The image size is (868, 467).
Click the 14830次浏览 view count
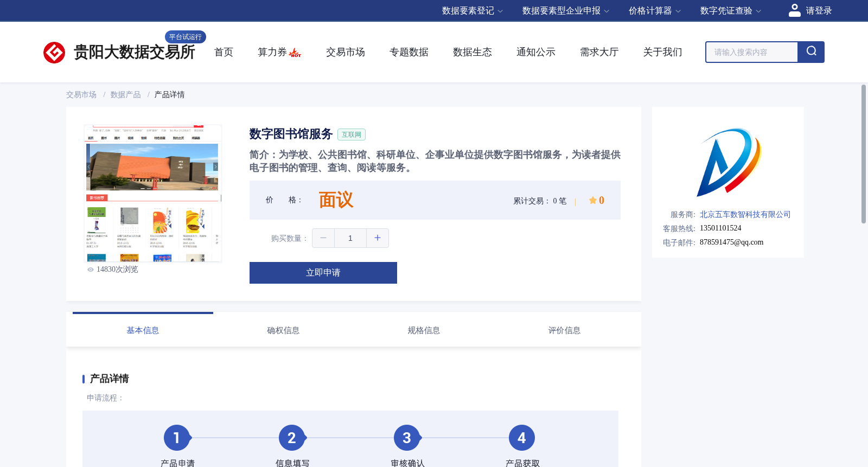coord(117,270)
